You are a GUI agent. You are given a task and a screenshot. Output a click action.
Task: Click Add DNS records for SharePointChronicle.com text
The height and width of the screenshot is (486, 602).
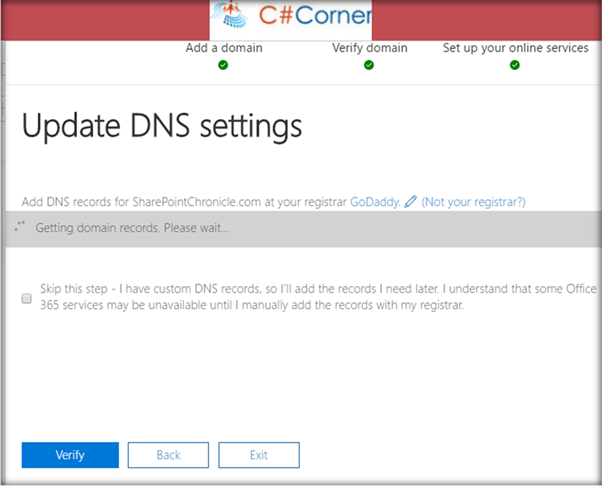point(184,202)
